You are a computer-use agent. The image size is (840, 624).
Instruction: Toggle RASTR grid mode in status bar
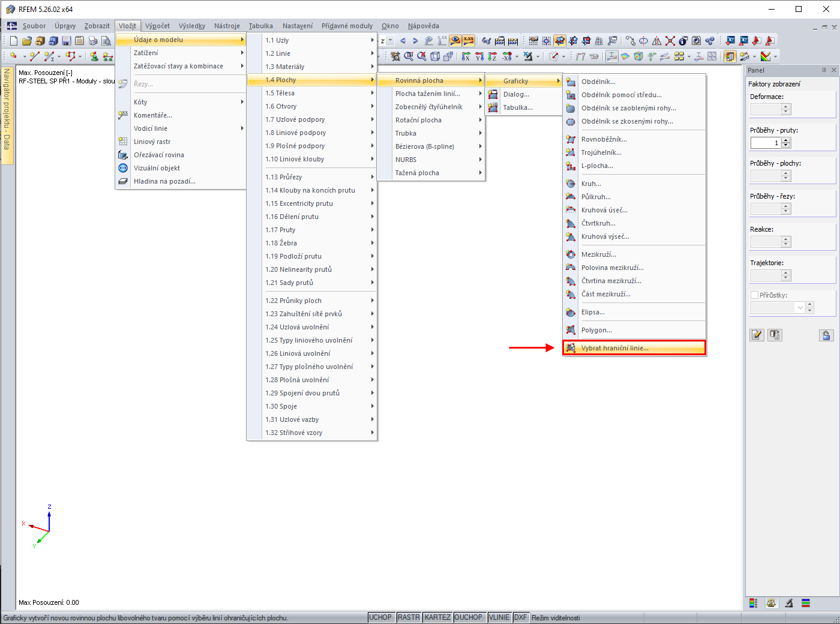pos(409,617)
